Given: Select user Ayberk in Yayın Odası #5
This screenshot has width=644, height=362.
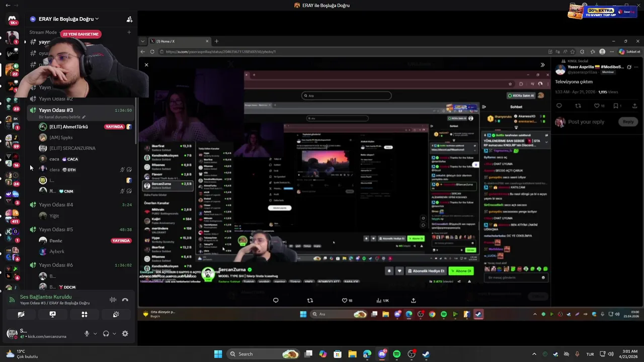Looking at the screenshot, I should [57, 251].
